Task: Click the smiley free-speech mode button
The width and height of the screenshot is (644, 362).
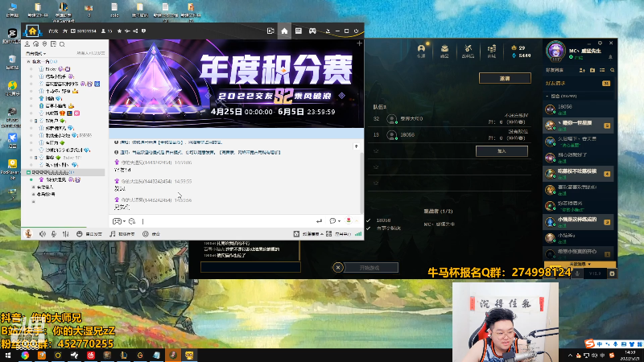Action: [x=89, y=234]
